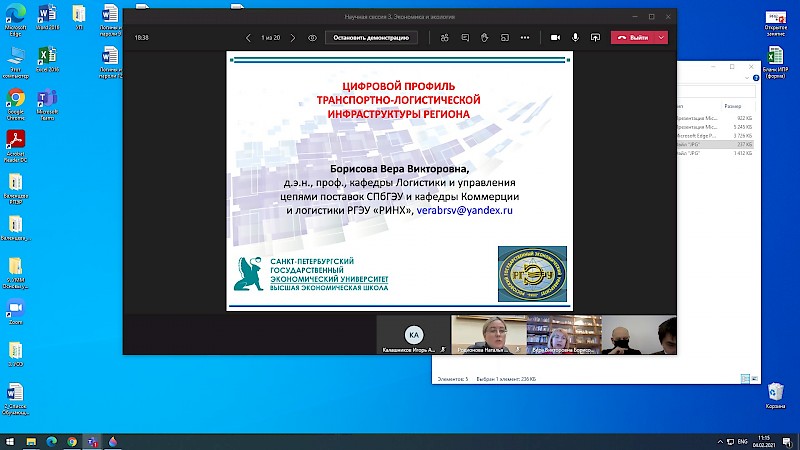Click the Zoom desktop icon
This screenshot has height=450, width=800.
tap(16, 310)
